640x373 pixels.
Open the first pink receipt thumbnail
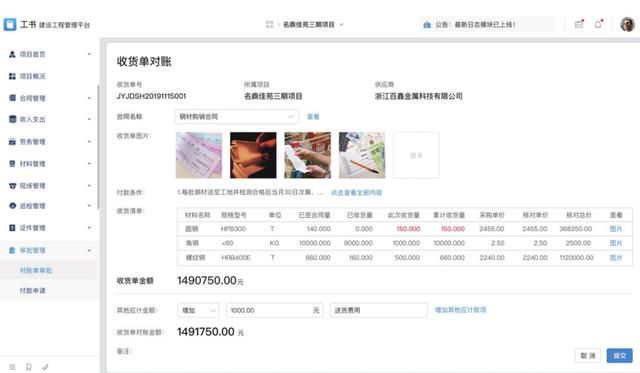coord(199,155)
